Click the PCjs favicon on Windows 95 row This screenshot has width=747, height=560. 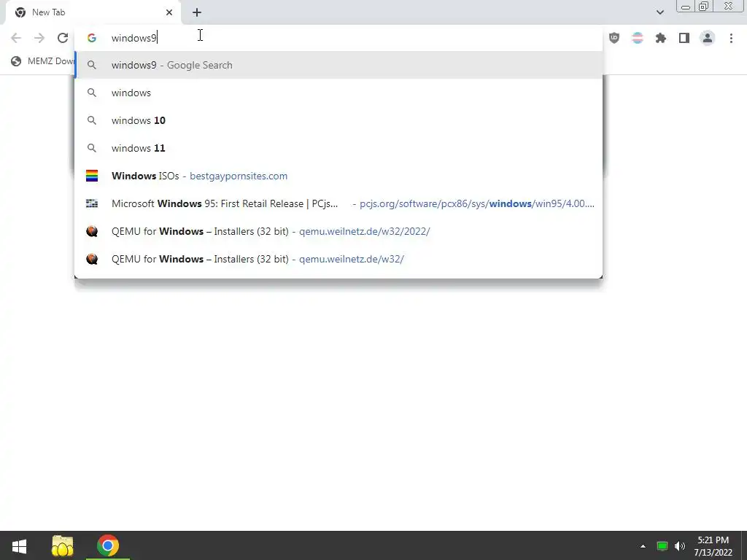click(92, 203)
